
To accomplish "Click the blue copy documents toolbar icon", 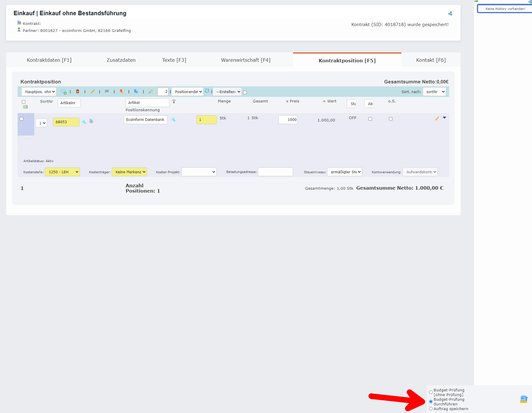I will pyautogui.click(x=136, y=91).
